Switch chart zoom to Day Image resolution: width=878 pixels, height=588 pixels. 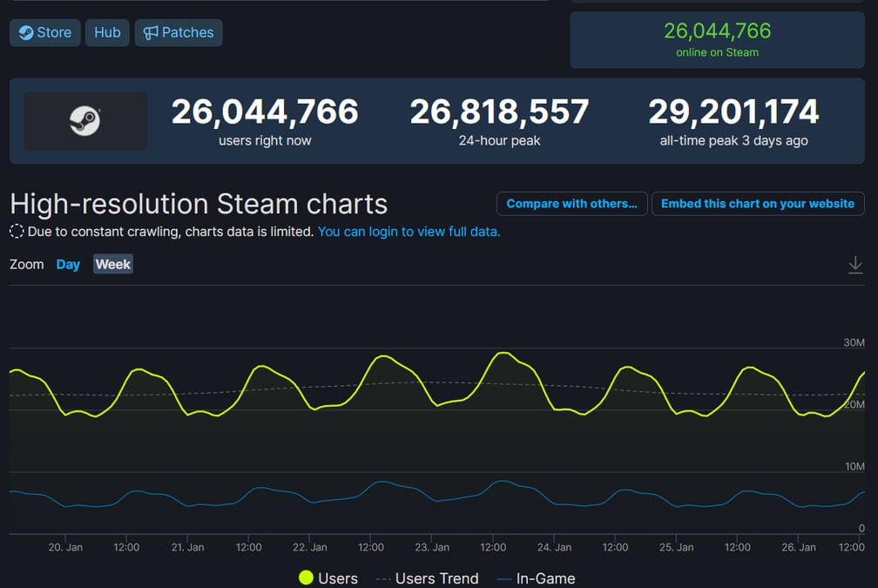(68, 264)
